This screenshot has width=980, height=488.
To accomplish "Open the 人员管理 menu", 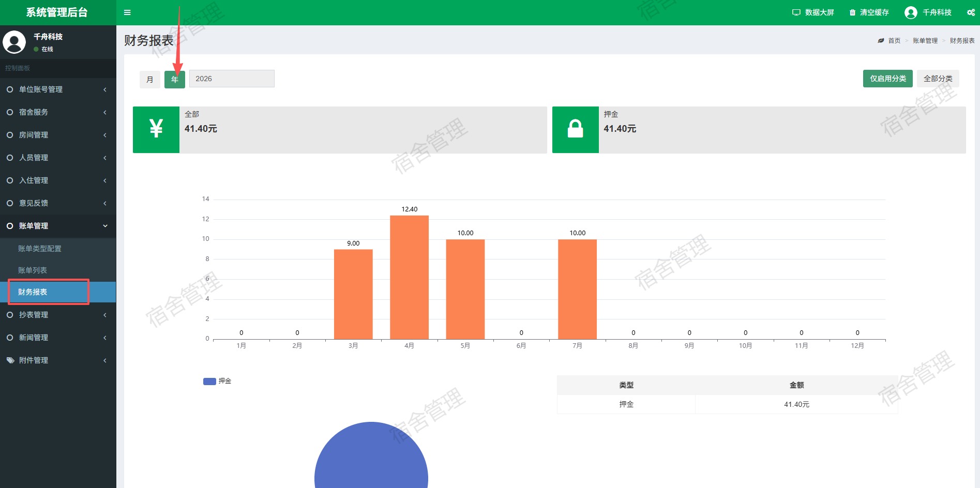I will [58, 158].
